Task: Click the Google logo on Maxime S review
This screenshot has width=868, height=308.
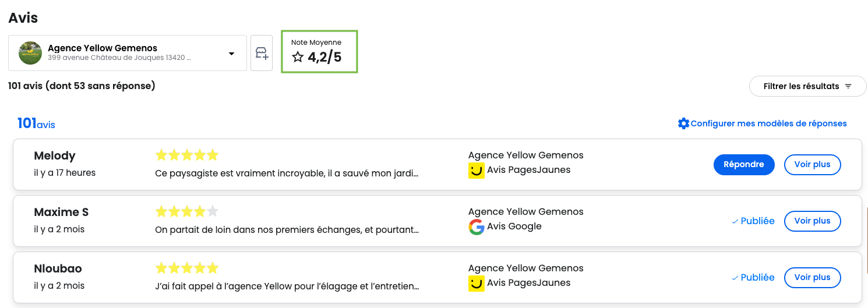Action: coord(477,227)
